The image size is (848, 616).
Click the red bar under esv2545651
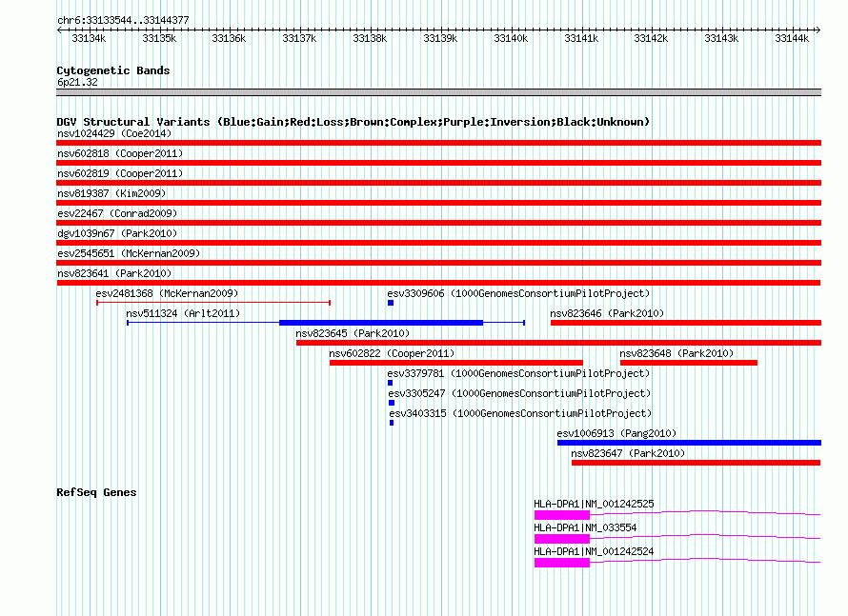[x=438, y=263]
